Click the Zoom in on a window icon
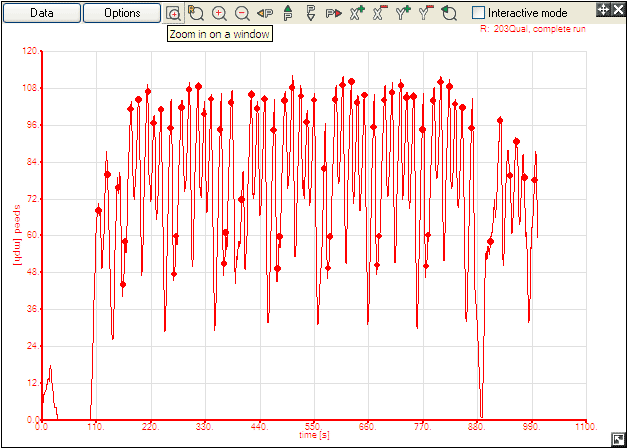 click(x=174, y=13)
